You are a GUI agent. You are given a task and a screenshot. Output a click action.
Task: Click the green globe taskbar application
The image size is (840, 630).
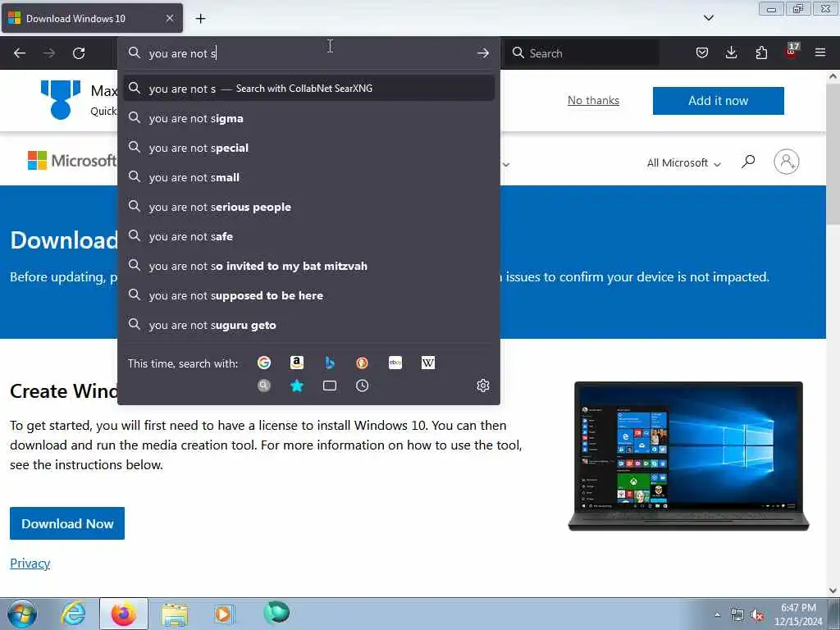(276, 613)
